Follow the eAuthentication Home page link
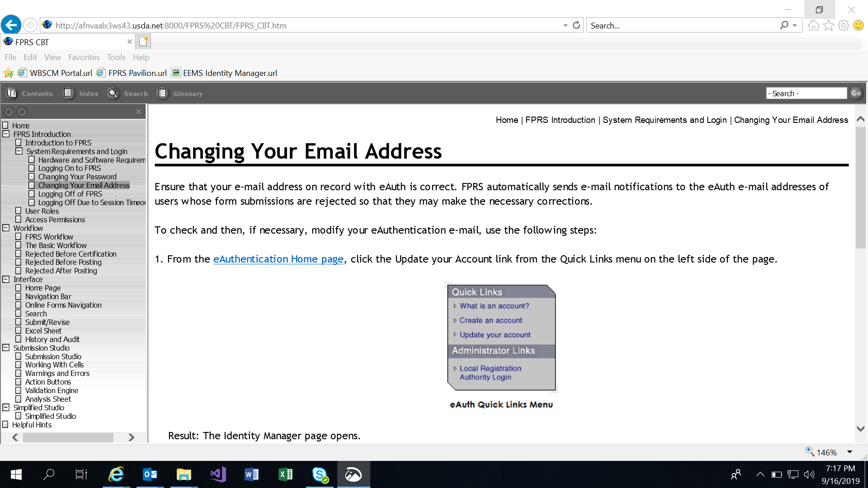 tap(278, 259)
